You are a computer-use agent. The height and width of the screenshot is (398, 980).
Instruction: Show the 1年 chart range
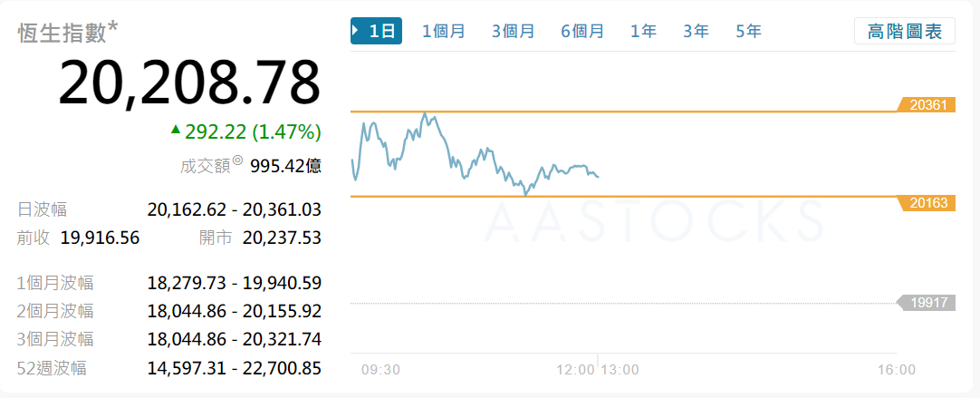click(x=644, y=31)
